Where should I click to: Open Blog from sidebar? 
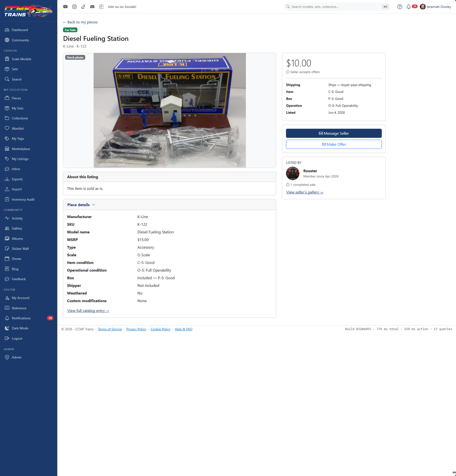click(x=28, y=269)
